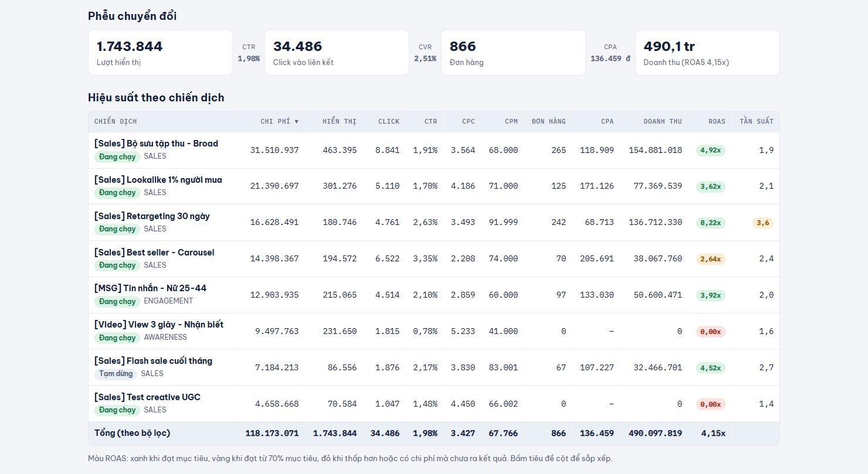Click the CPA 136.459 đ indicator
The height and width of the screenshot is (474, 868).
[611, 53]
